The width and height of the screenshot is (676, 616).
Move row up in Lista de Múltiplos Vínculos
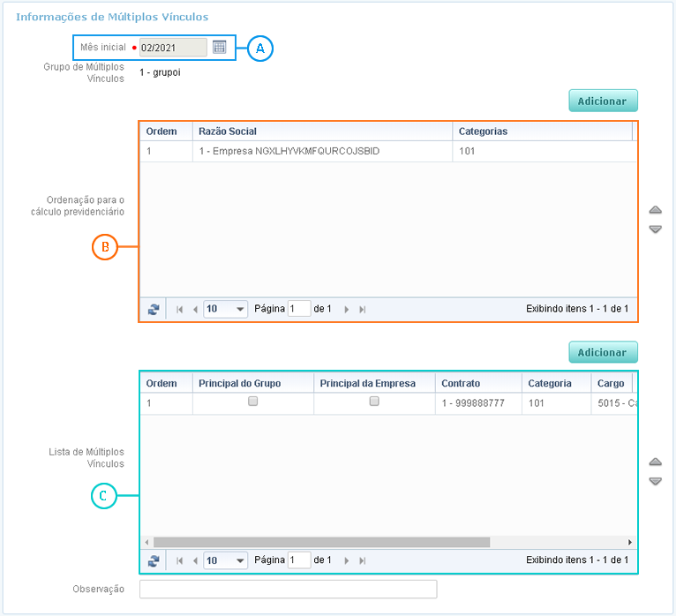point(655,462)
